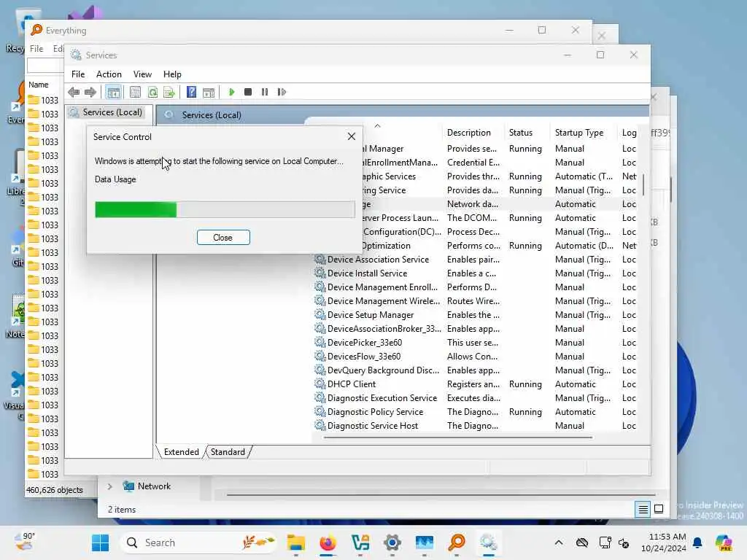The image size is (747, 560).
Task: Open Firefox from the taskbar
Action: coord(328,542)
